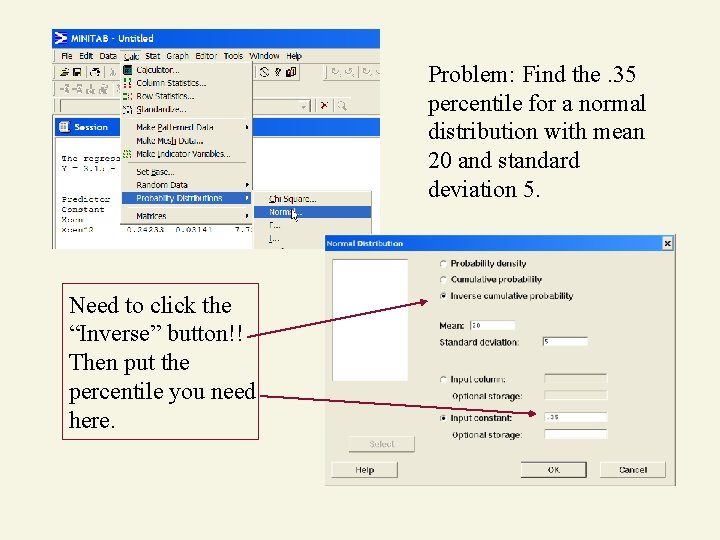This screenshot has width=720, height=540.
Task: Click the variable list box in dialog
Action: click(370, 320)
